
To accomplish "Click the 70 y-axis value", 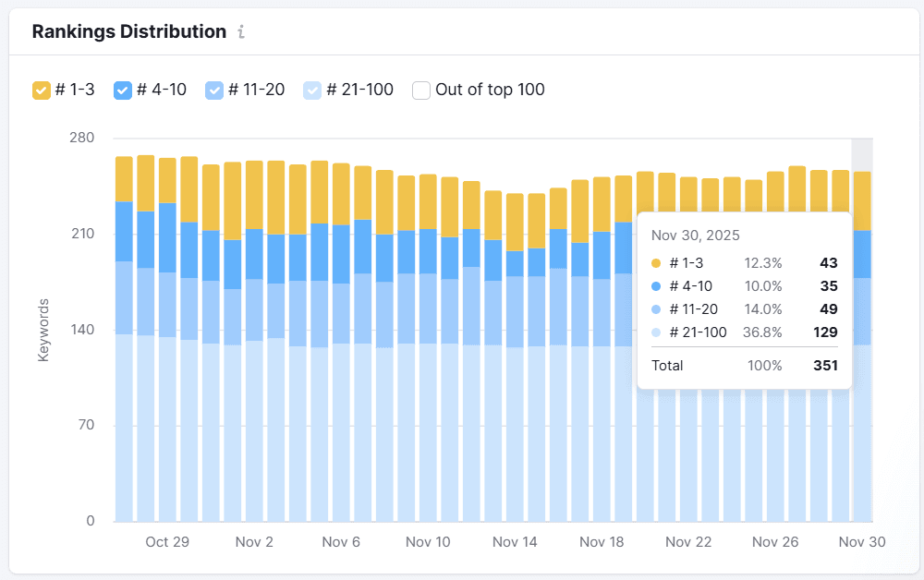I will click(86, 425).
